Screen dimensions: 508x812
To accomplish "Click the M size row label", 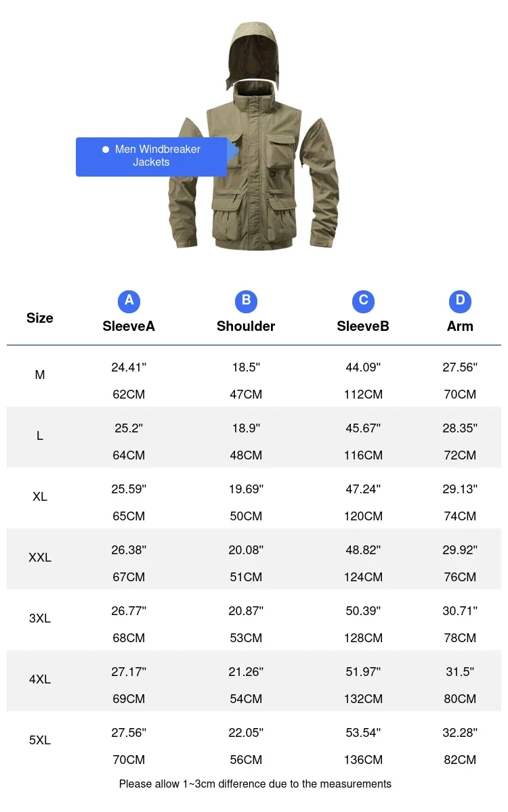I will tap(40, 375).
